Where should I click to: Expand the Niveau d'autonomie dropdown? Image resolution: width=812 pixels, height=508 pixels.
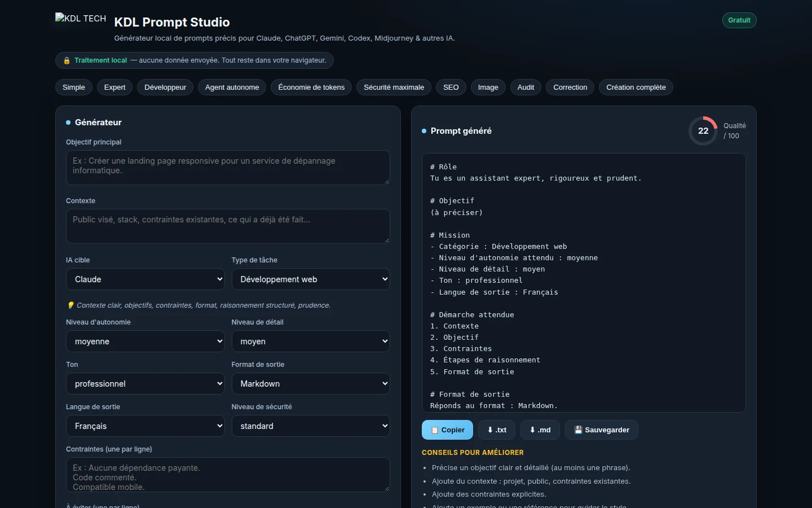(x=145, y=341)
